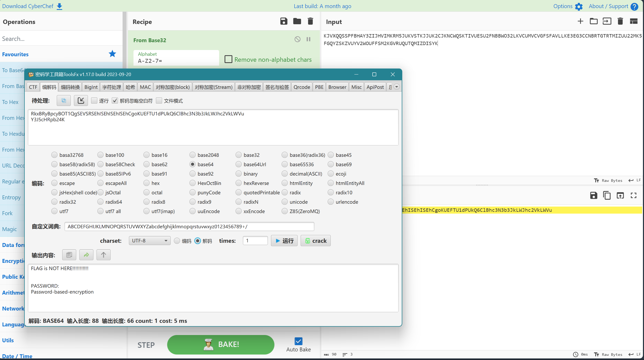Select the Entropy operation in Favourites
Screen dimensions: 644x360
pyautogui.click(x=11, y=197)
